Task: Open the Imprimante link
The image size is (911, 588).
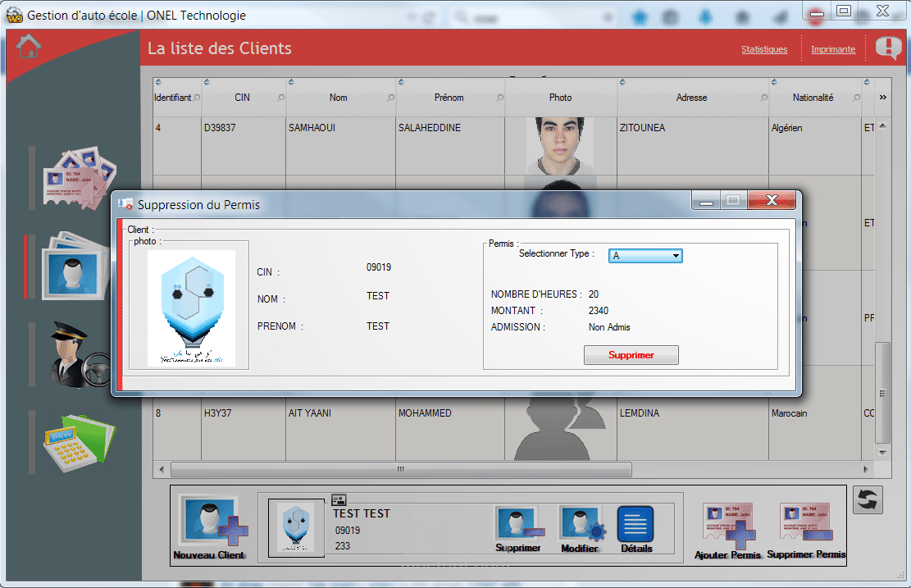Action: (x=833, y=49)
